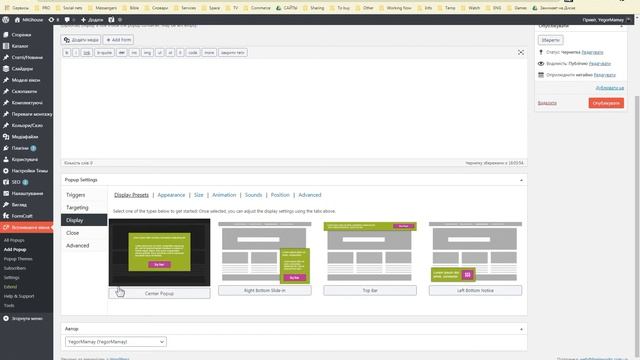The height and width of the screenshot is (360, 640).
Task: Click the 'Додати медіа' button
Action: pos(81,40)
